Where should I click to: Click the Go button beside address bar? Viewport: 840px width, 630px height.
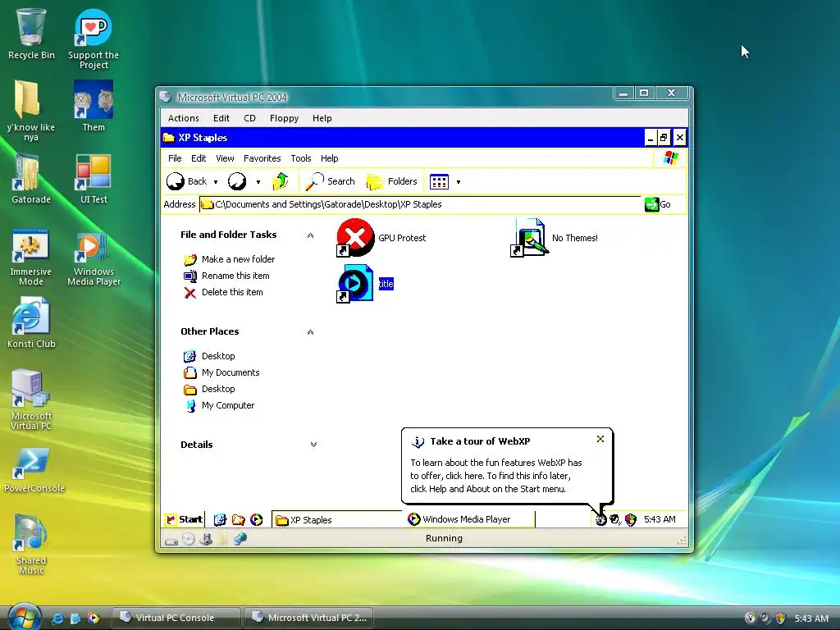pos(658,204)
